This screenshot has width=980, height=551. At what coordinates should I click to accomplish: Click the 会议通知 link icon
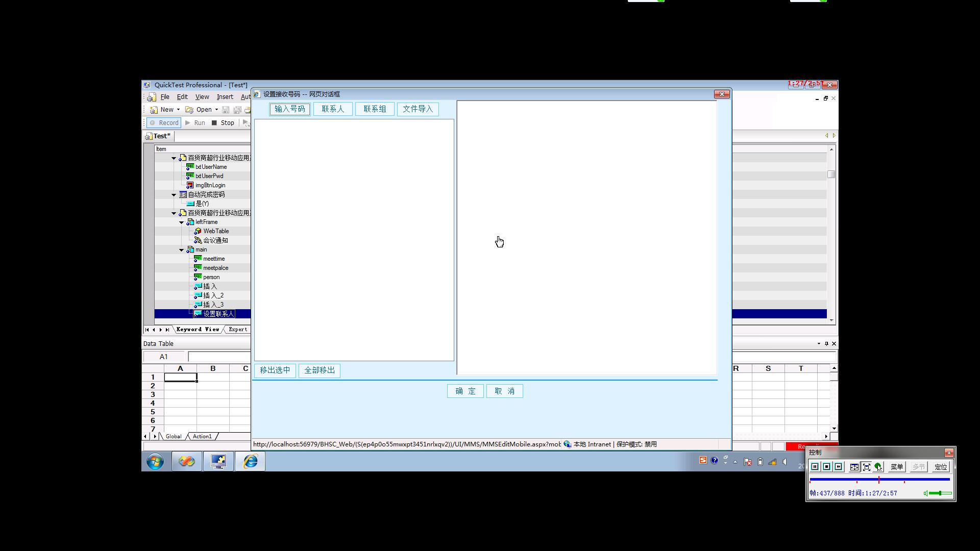[x=198, y=240]
